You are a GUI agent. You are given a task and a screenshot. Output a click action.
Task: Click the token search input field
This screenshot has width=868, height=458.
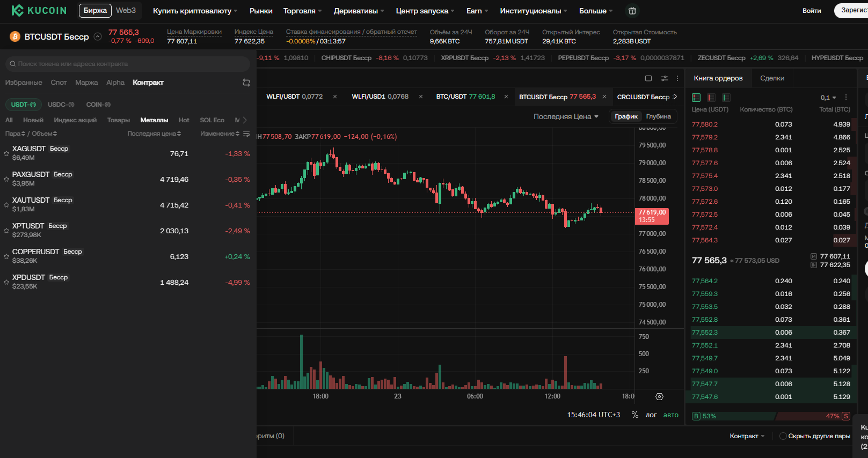[x=127, y=64]
